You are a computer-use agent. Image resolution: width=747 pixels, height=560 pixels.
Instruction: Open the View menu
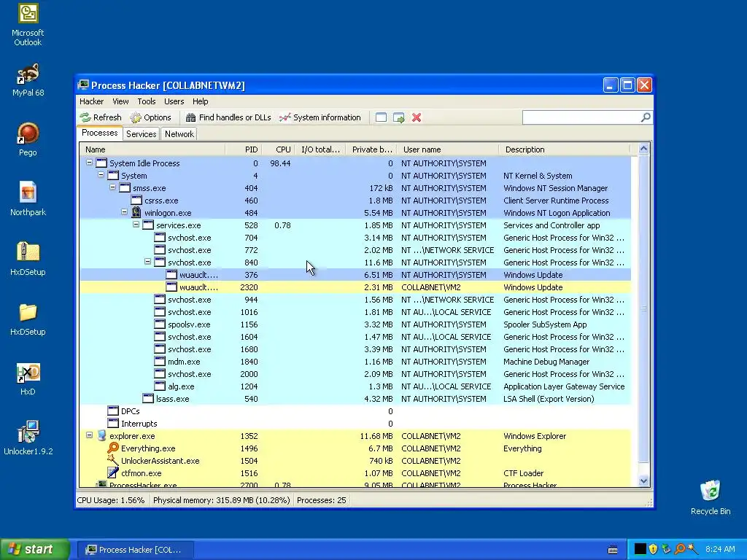click(120, 101)
